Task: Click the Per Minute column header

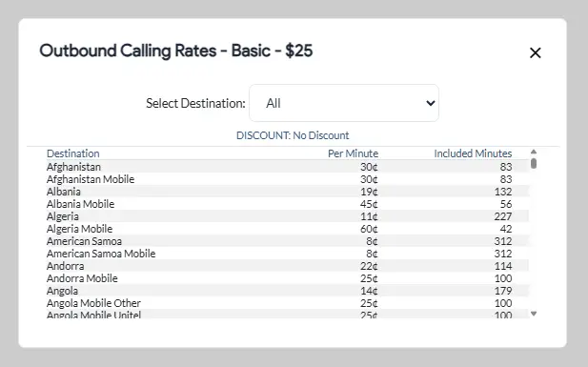Action: 353,153
